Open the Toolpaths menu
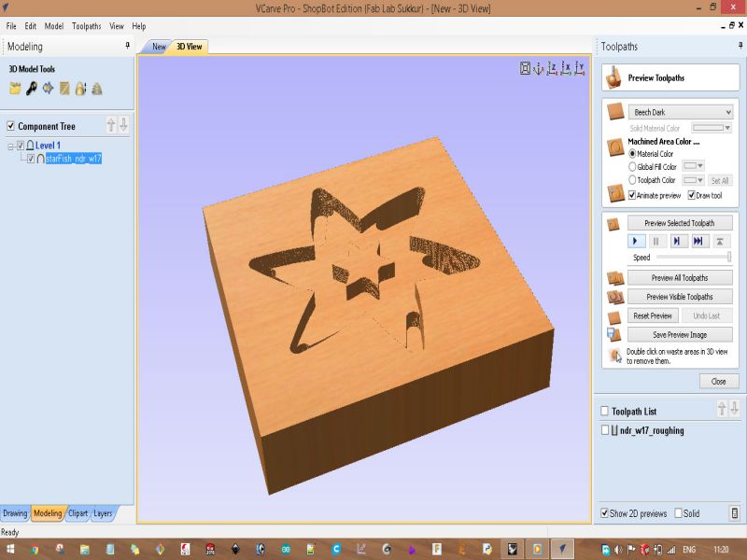 click(x=86, y=26)
